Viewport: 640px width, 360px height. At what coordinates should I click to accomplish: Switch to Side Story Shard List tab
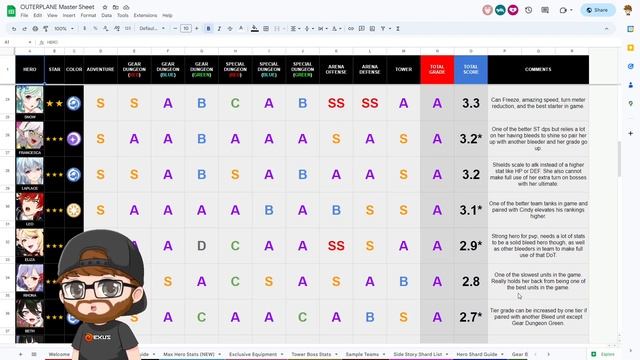tap(418, 354)
